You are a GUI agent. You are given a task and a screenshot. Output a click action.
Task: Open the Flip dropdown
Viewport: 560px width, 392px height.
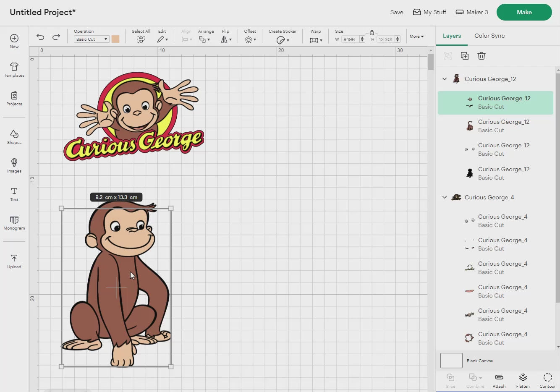pyautogui.click(x=226, y=39)
